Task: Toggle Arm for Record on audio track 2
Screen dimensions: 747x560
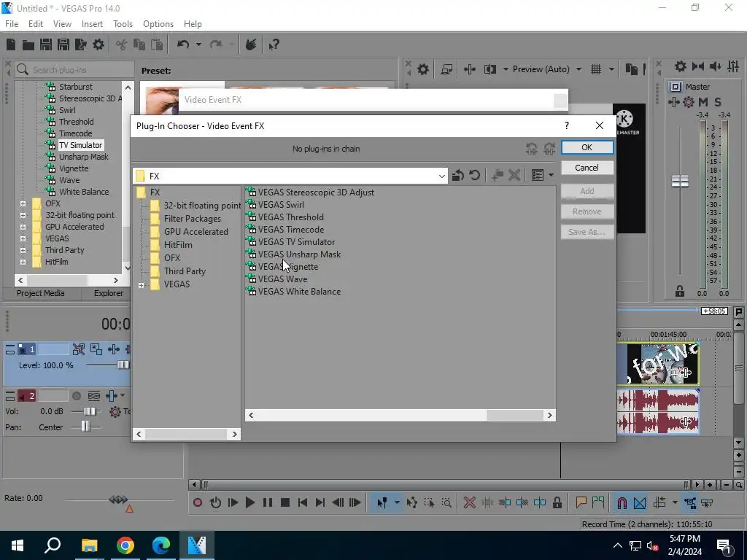Action: tap(76, 396)
